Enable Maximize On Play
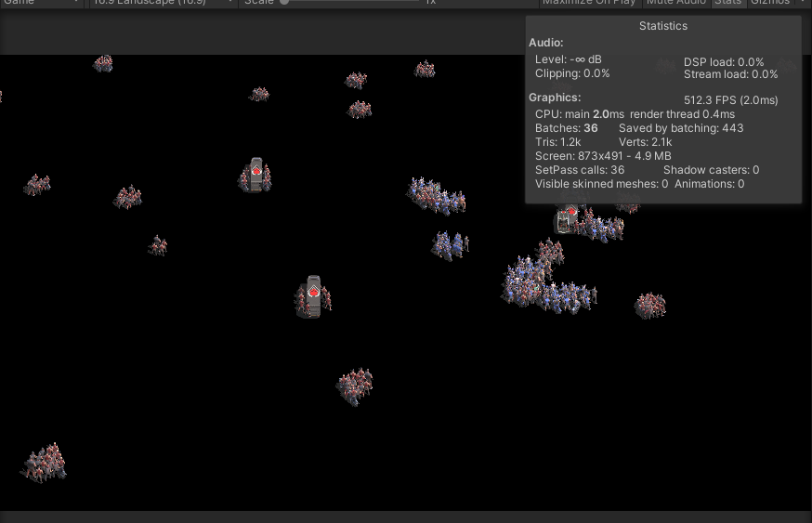This screenshot has height=523, width=812. click(589, 3)
